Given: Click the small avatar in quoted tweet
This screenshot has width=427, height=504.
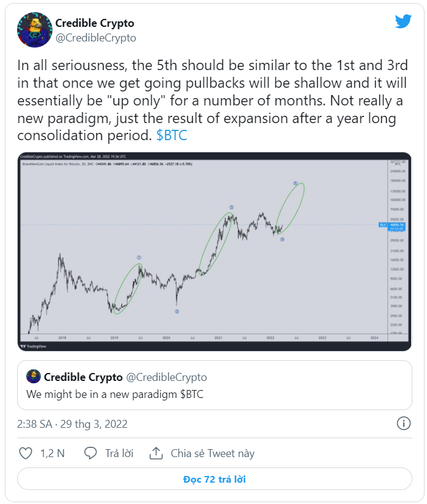Looking at the screenshot, I should [x=34, y=377].
